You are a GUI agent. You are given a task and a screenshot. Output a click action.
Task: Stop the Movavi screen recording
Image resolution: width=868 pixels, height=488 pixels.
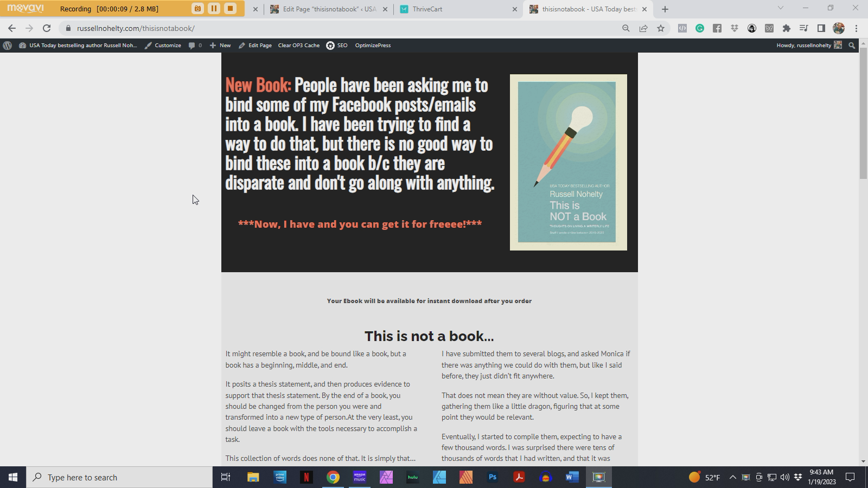[x=230, y=9]
